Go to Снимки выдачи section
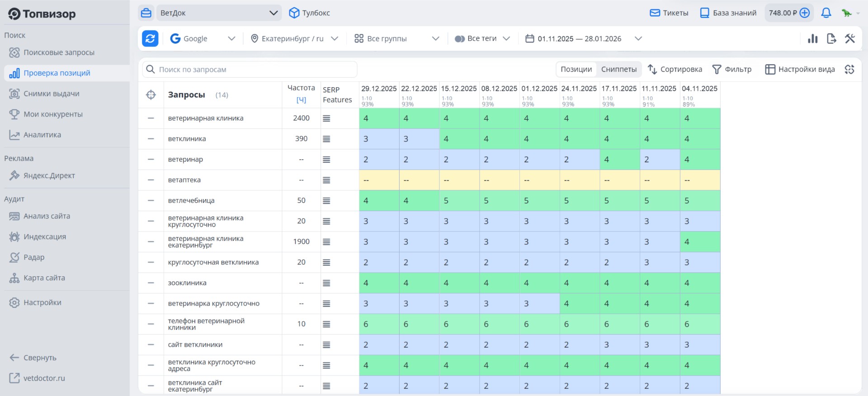 coord(51,94)
